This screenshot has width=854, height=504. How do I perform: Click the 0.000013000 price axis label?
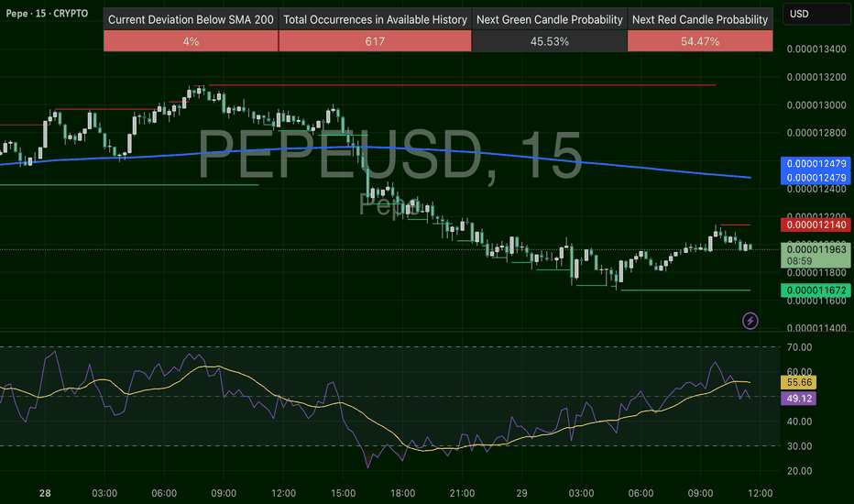click(x=816, y=105)
